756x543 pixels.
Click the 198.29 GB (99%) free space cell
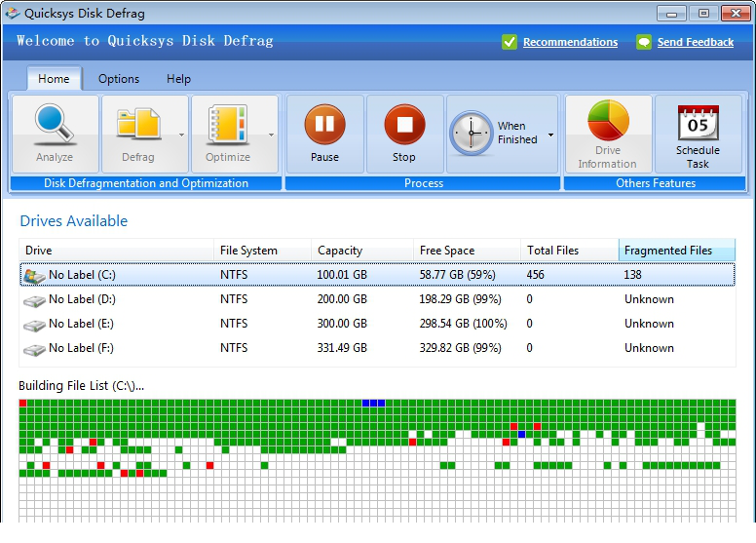click(460, 299)
